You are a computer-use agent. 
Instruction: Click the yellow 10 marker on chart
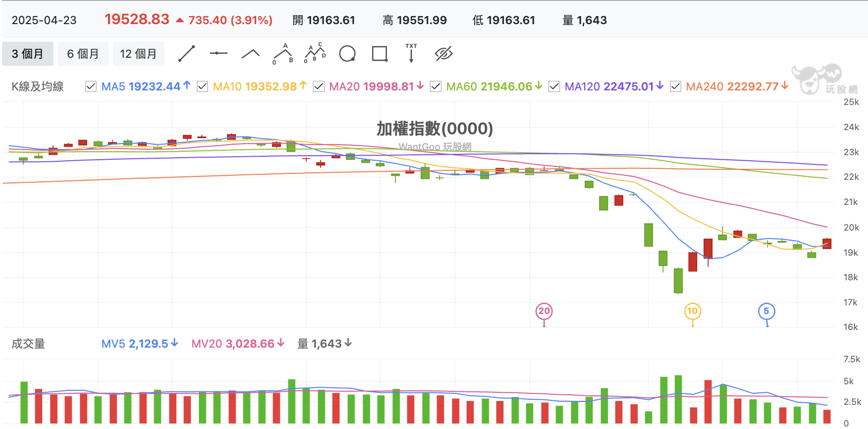(692, 311)
